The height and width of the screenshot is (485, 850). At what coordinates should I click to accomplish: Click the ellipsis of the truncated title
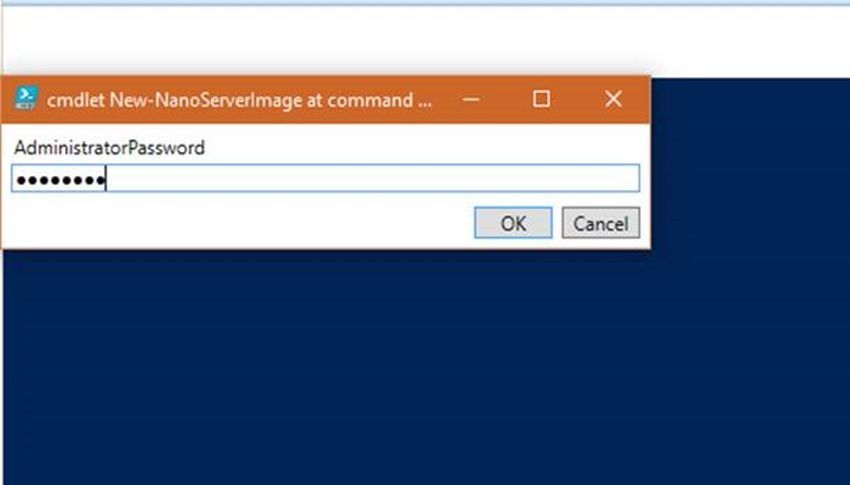(x=425, y=101)
